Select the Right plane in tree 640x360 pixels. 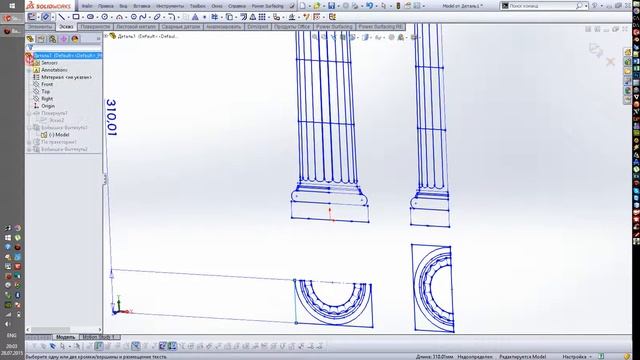coord(47,99)
